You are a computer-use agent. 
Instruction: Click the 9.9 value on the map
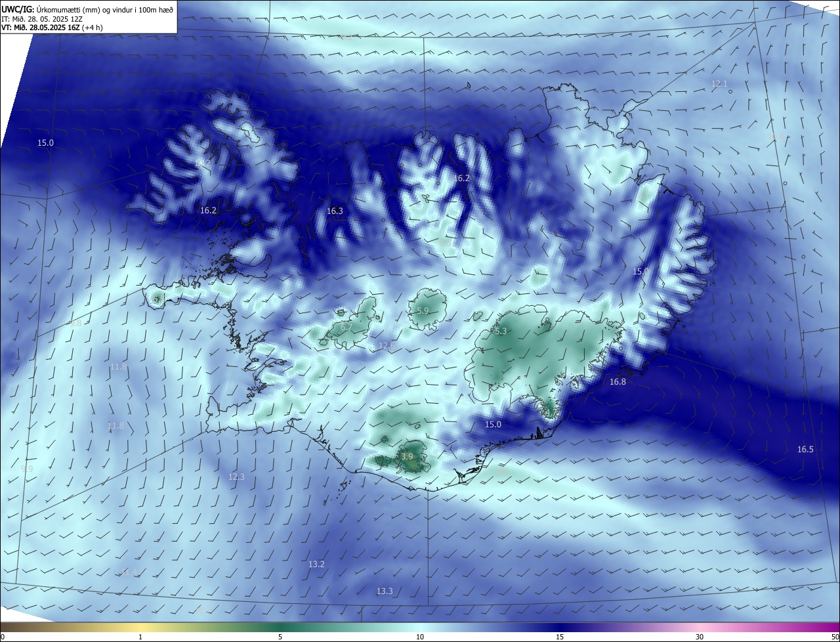point(27,469)
